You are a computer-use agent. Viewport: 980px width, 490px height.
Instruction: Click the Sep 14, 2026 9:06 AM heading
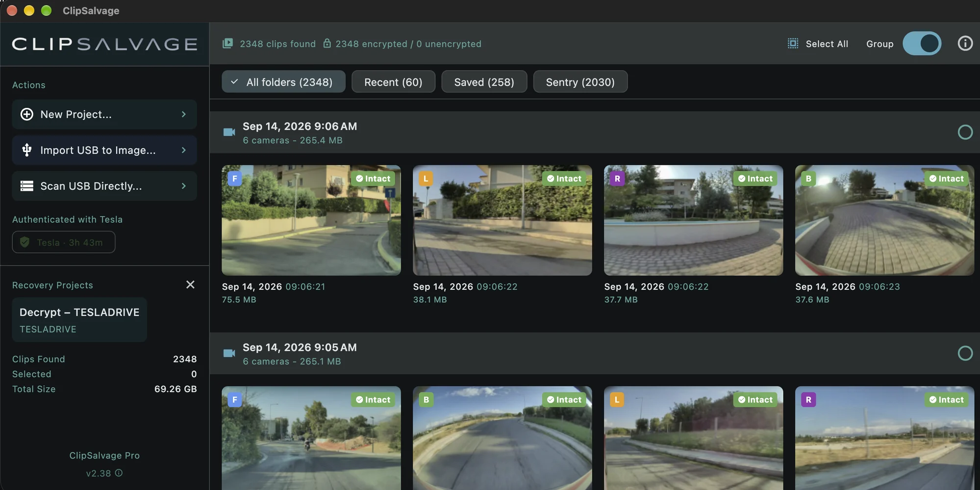tap(300, 126)
